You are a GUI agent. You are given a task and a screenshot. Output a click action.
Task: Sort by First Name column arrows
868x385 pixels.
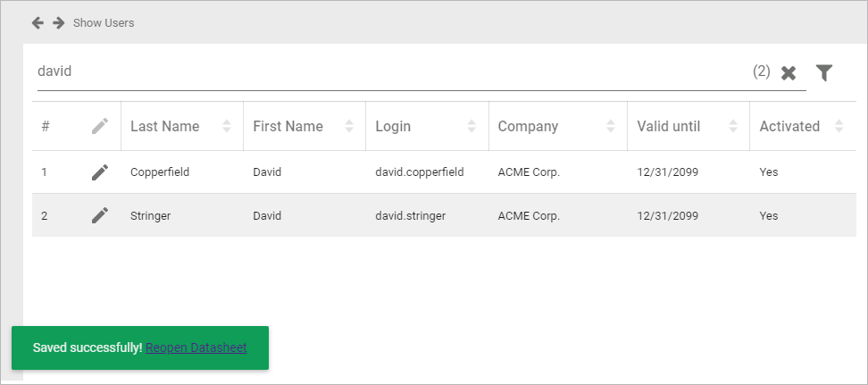click(x=349, y=126)
